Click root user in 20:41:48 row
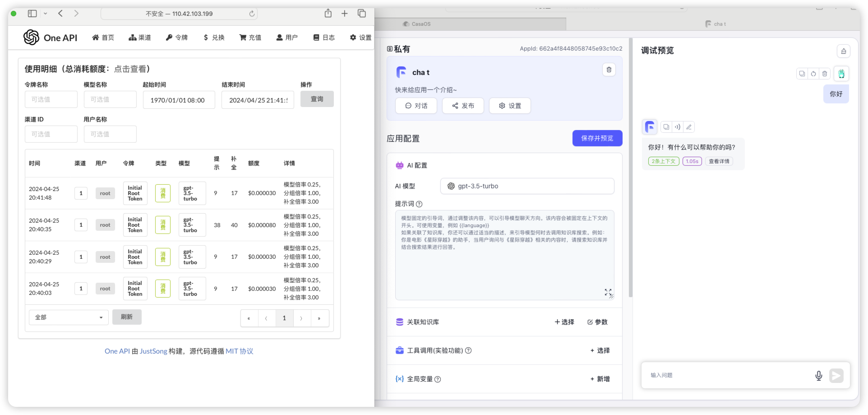 [105, 193]
